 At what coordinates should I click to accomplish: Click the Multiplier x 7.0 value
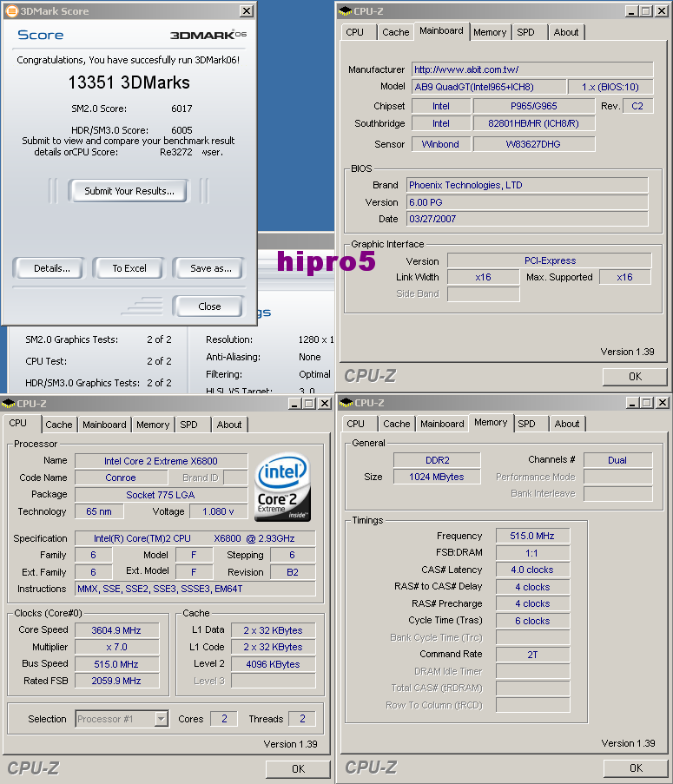point(117,647)
